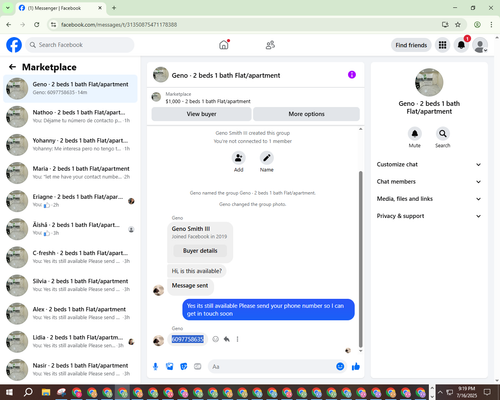Image resolution: width=500 pixels, height=400 pixels.
Task: Open Nasir conversation in the list
Action: (70, 370)
